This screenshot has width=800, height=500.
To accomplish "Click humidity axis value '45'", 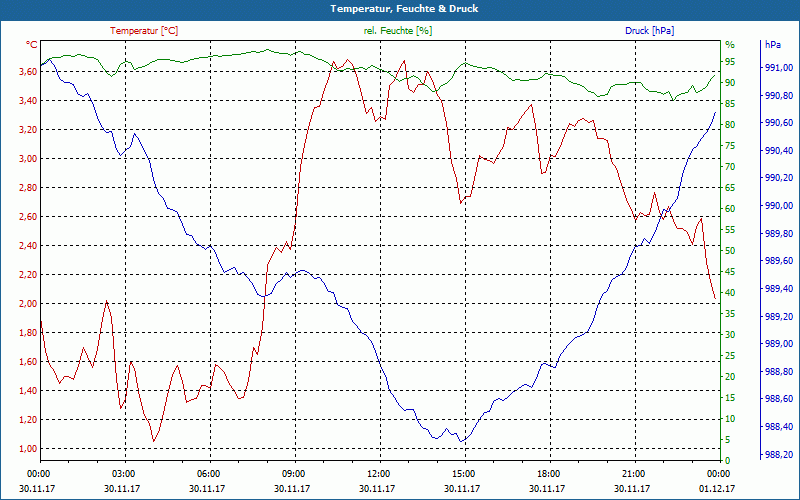I will click(730, 272).
